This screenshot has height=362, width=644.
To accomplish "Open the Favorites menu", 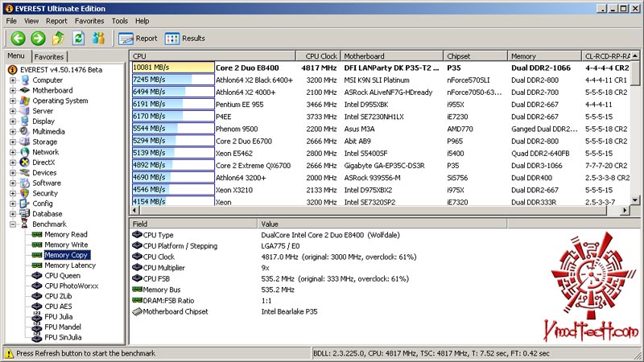I will pyautogui.click(x=89, y=21).
